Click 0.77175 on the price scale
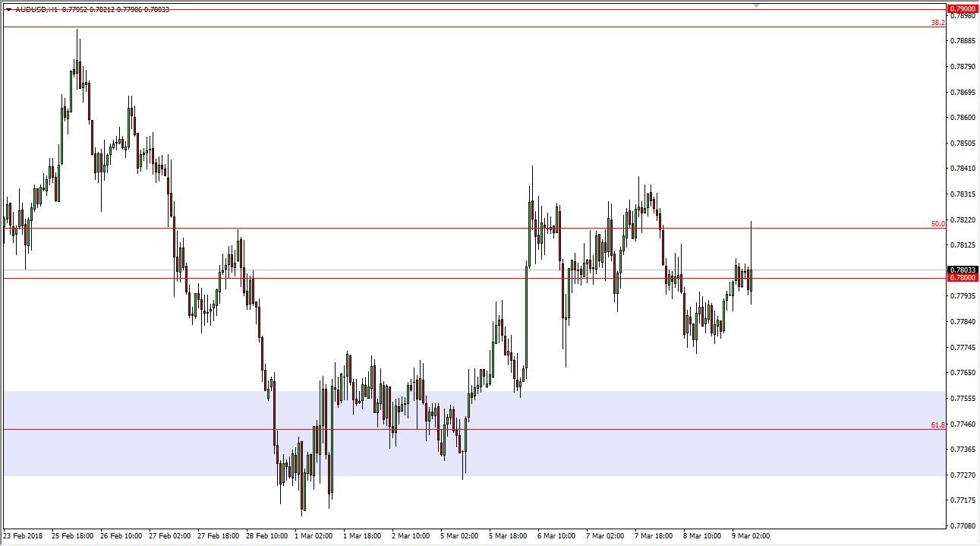 (962, 500)
